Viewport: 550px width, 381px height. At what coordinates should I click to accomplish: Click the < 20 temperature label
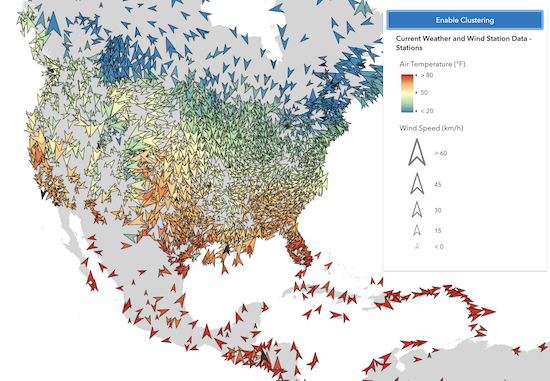(x=427, y=111)
